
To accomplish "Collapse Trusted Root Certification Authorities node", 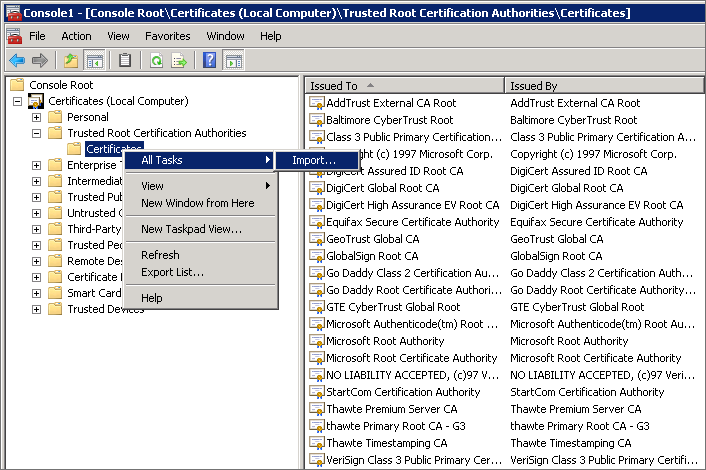I will pos(36,133).
